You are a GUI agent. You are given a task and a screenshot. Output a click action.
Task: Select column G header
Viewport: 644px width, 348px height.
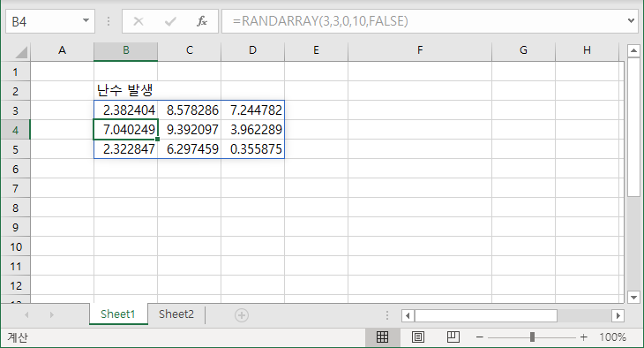point(523,51)
